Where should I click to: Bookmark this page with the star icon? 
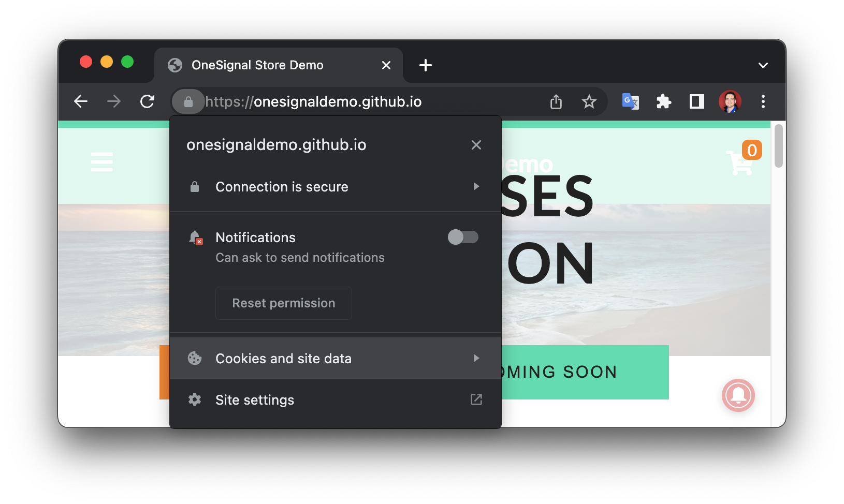(x=589, y=101)
